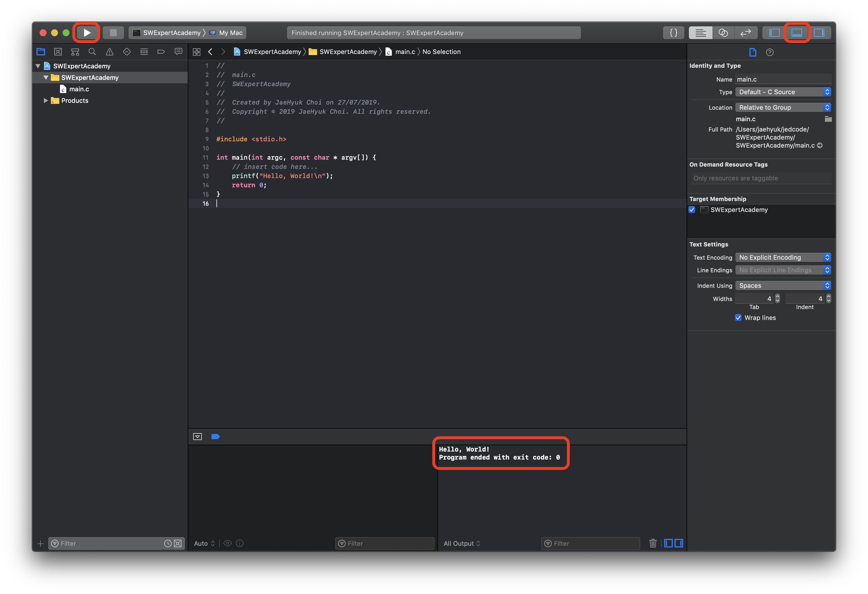The height and width of the screenshot is (594, 868).
Task: Collapse the SWExpertAcademy group folder
Action: point(46,77)
